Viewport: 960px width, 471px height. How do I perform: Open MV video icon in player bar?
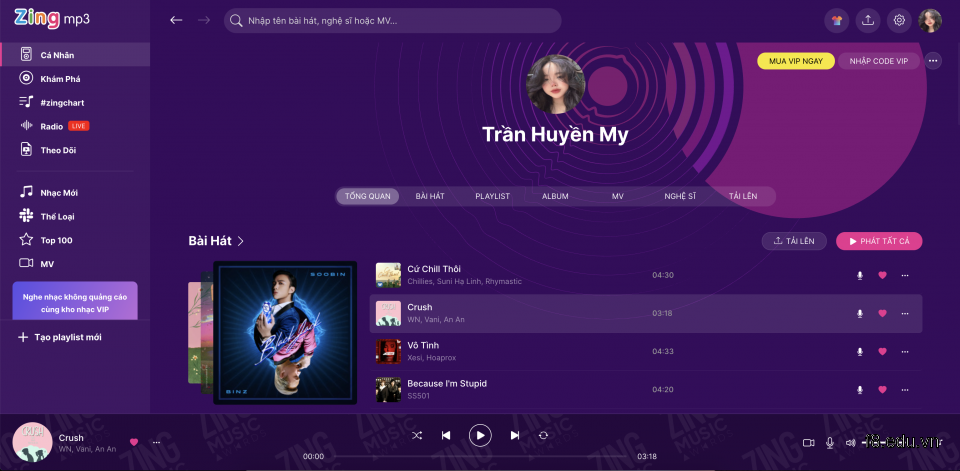(808, 442)
